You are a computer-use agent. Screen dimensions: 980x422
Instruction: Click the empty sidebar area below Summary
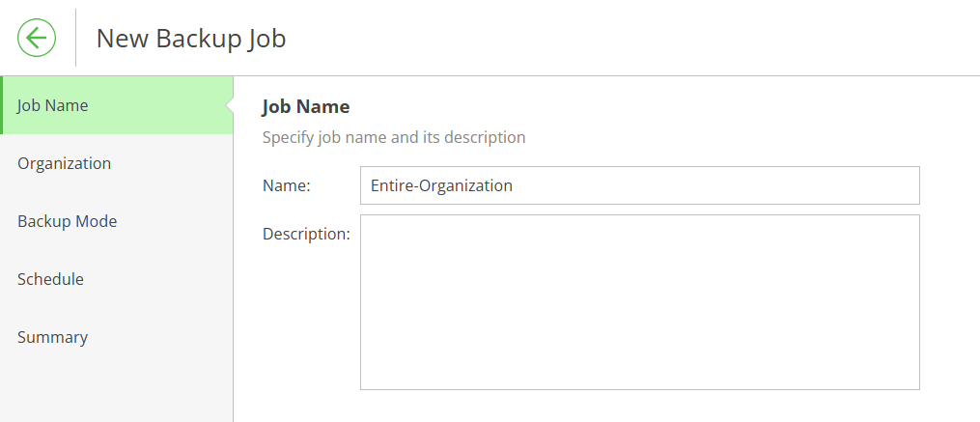tap(116, 394)
